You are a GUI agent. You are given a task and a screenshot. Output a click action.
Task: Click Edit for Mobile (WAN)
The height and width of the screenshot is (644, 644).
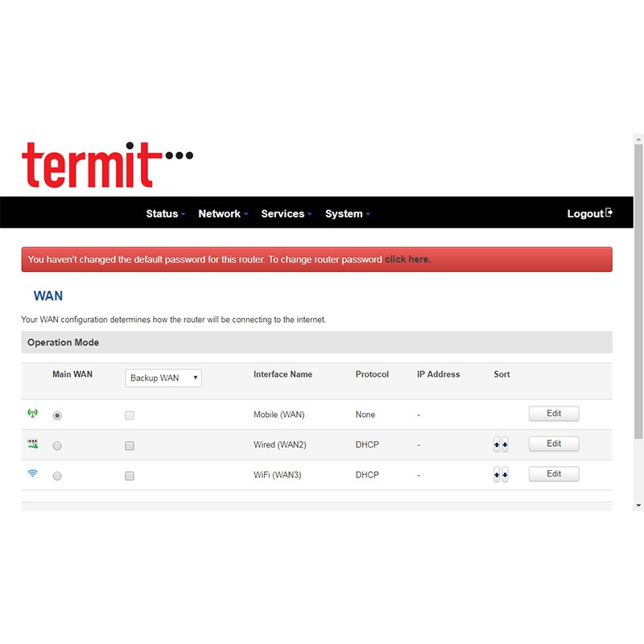(553, 414)
